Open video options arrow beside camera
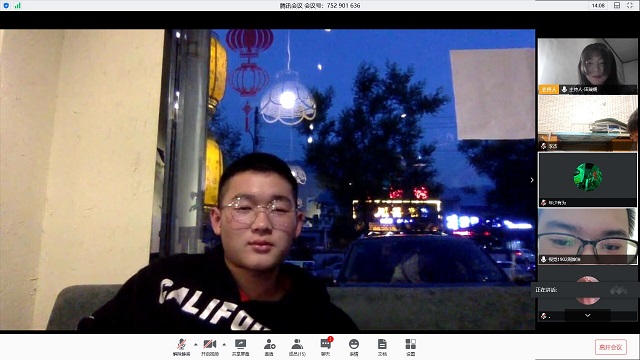Screen dimensions: 640x360 [x=224, y=344]
